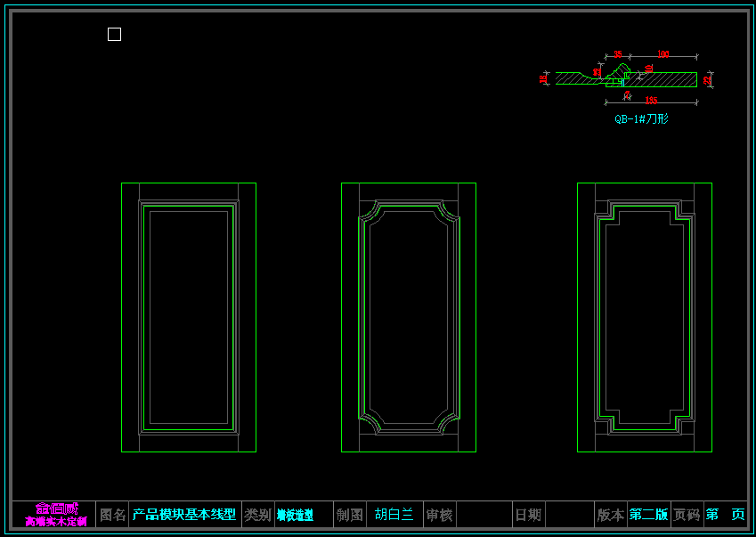Click the 第二版 version text
756x537 pixels.
point(648,515)
